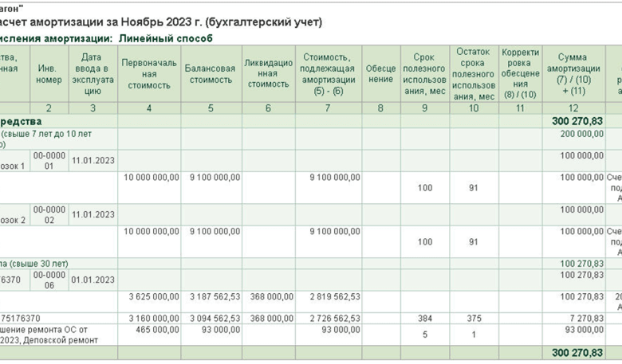Click the Обесценение column header
Image resolution: width=622 pixels, height=364 pixels.
(x=380, y=73)
